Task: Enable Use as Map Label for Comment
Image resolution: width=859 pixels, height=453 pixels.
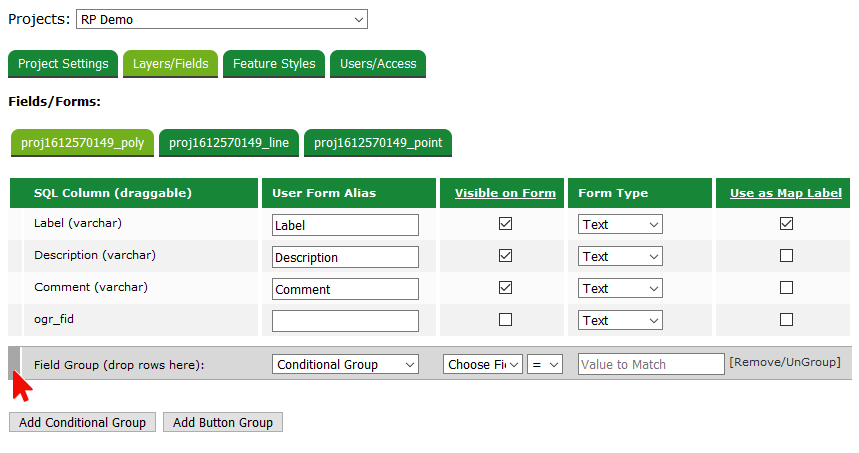Action: point(786,288)
